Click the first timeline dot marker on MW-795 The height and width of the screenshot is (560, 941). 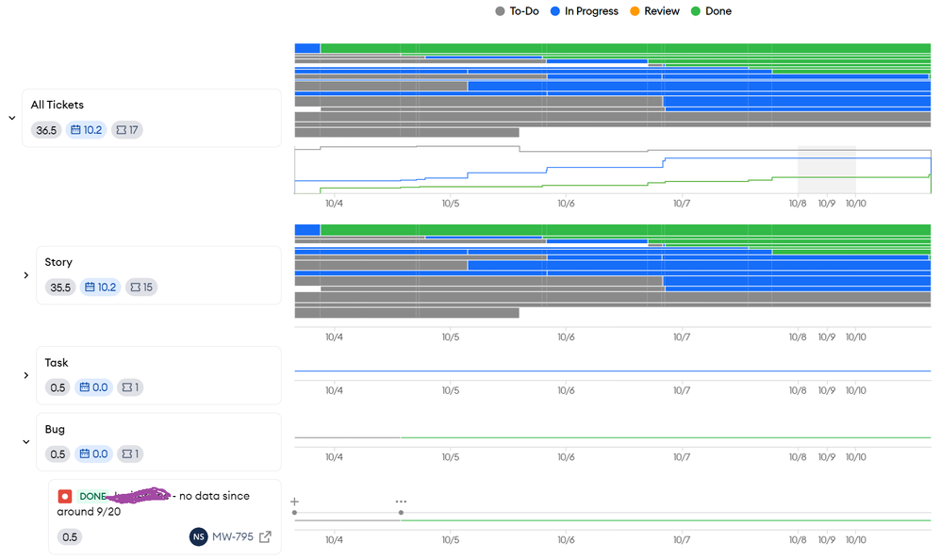pos(295,513)
